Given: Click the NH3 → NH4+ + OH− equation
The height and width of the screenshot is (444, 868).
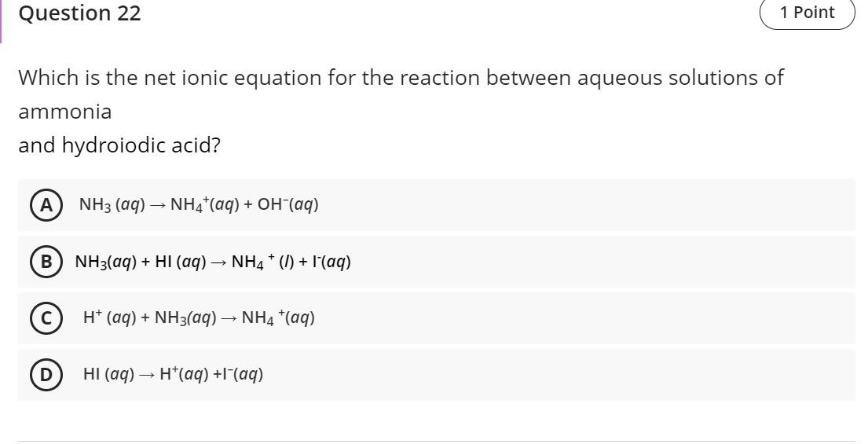Looking at the screenshot, I should pyautogui.click(x=199, y=205).
